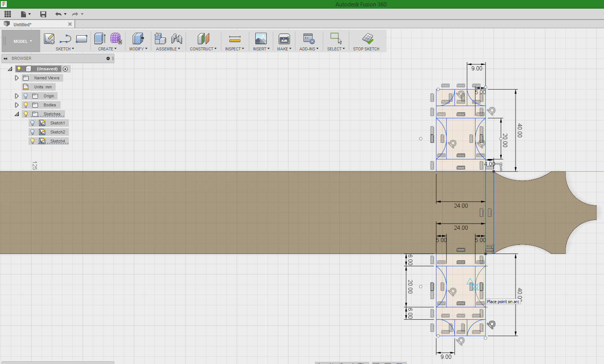Toggle Origin visibility lightbulb
This screenshot has height=364, width=604.
click(x=26, y=96)
